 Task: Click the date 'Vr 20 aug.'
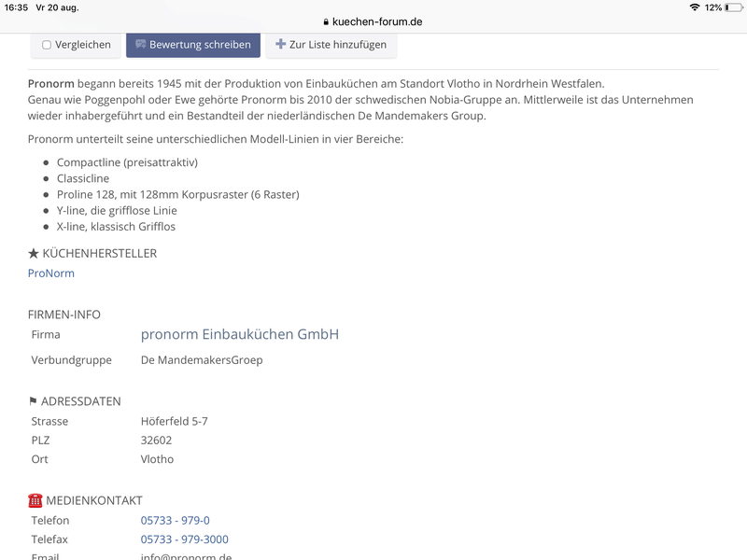tap(57, 7)
